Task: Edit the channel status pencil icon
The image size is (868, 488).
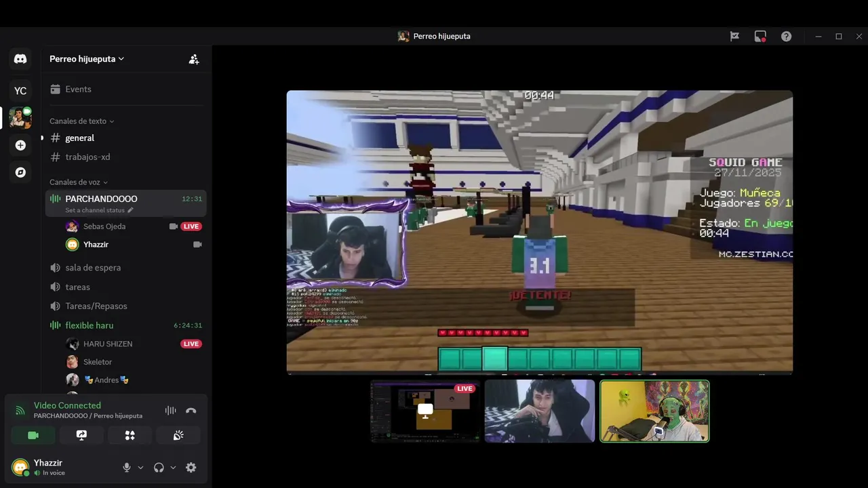Action: pos(131,210)
